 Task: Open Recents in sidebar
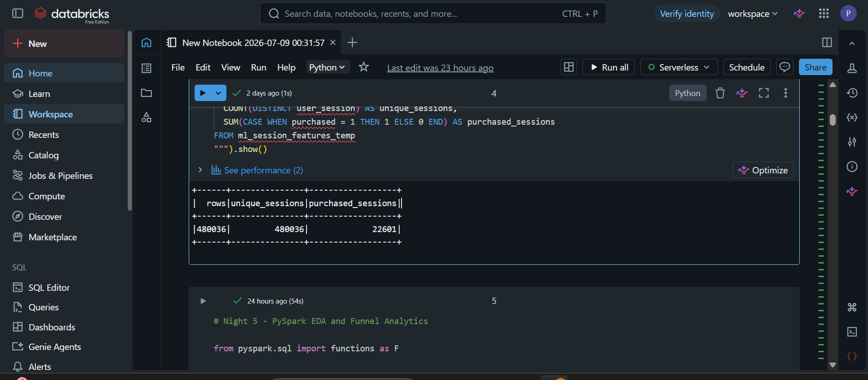[x=64, y=135]
